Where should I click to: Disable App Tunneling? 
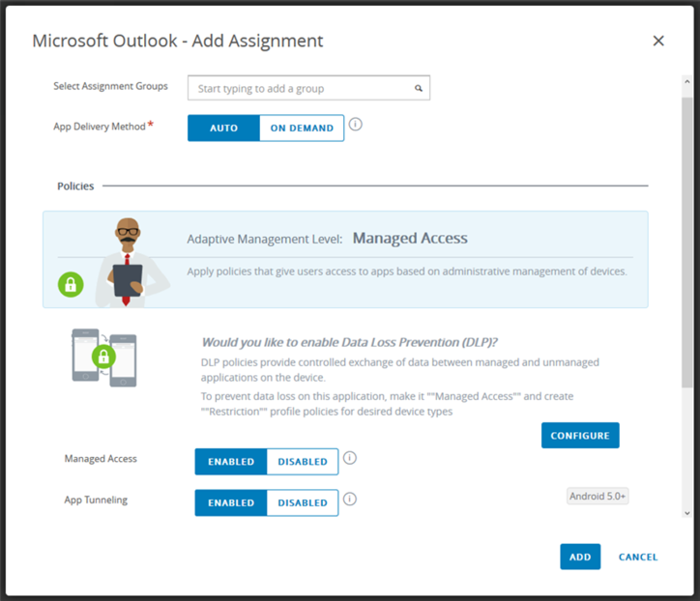coord(303,503)
